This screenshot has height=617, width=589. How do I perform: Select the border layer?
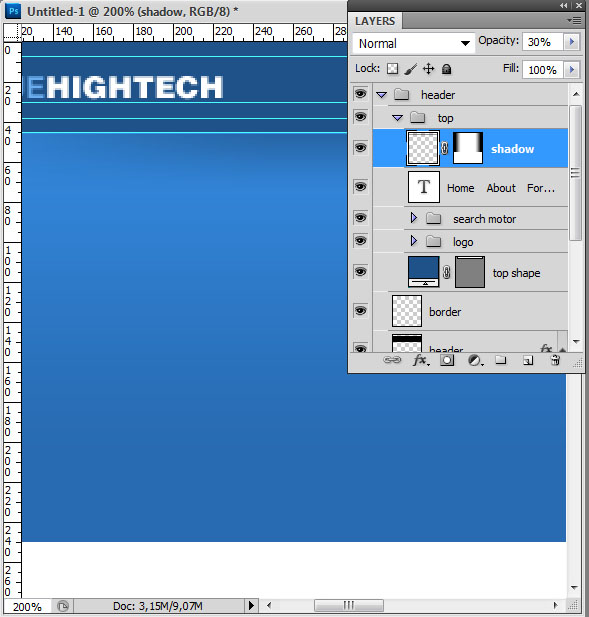pyautogui.click(x=470, y=311)
